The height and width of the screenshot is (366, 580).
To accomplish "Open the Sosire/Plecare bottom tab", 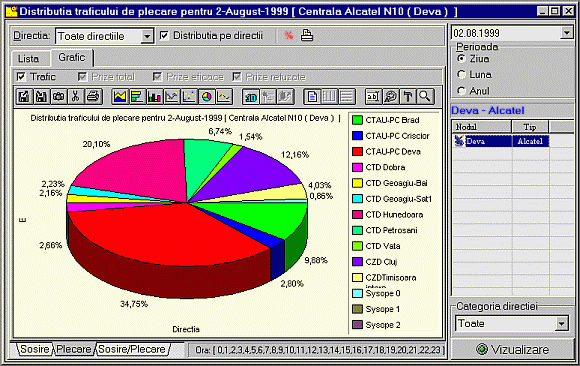I will tap(132, 349).
